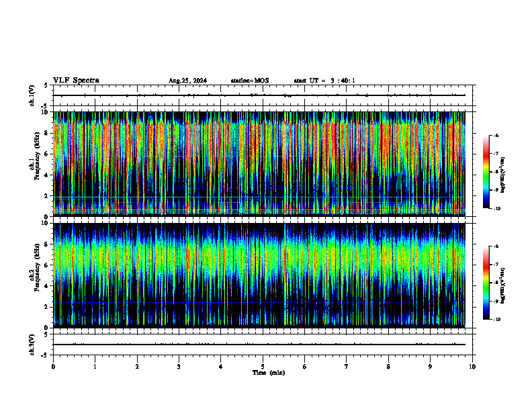The height and width of the screenshot is (411, 532).
Task: Click the "10" tick on the time axis
Action: tap(472, 367)
